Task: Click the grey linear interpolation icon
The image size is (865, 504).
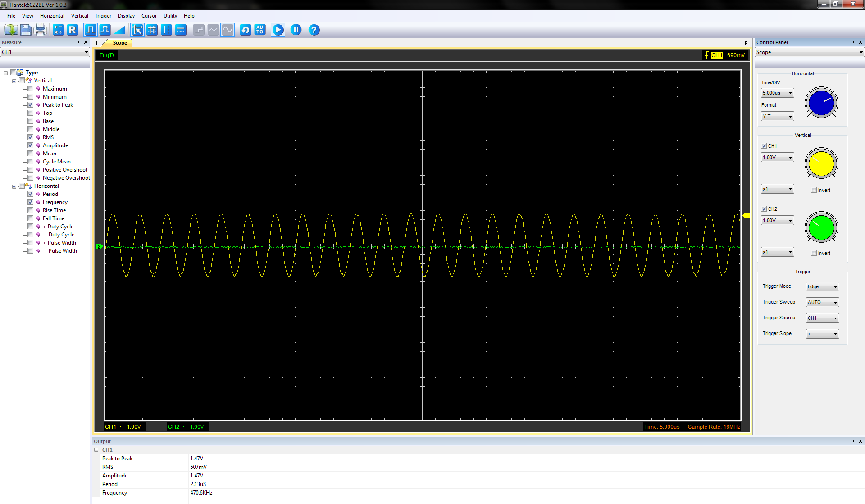Action: (x=213, y=30)
